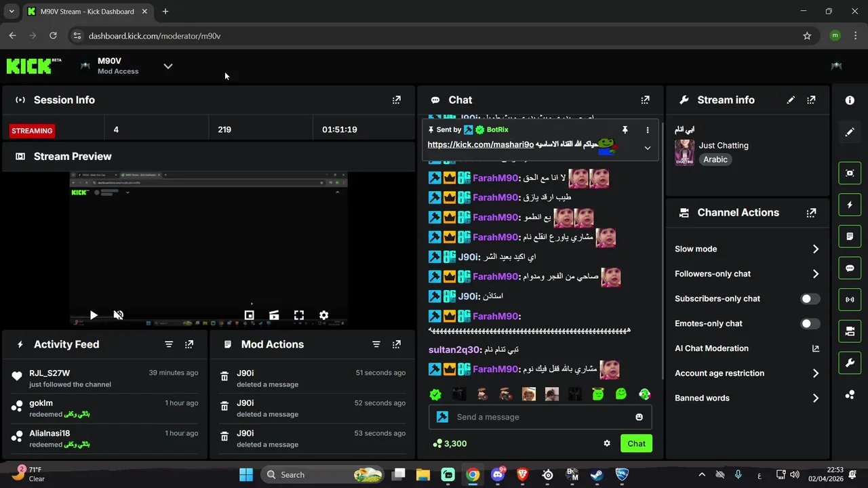
Task: Toggle fullscreen on stream preview
Action: pyautogui.click(x=299, y=315)
